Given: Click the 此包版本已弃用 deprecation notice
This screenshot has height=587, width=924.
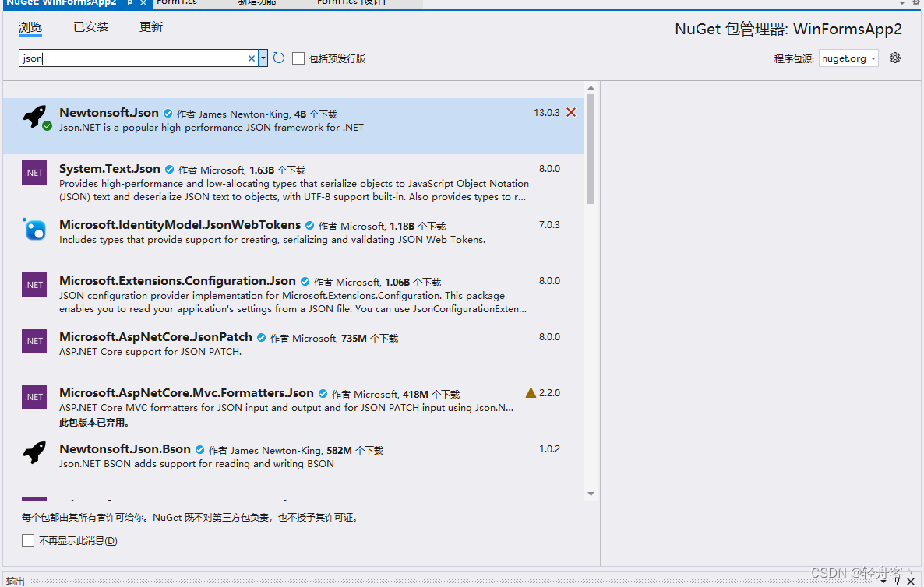Looking at the screenshot, I should [93, 423].
